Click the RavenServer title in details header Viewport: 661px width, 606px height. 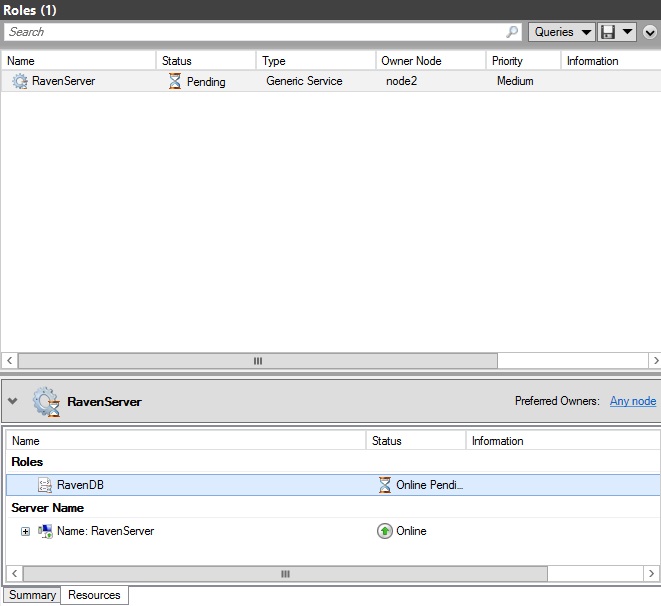point(104,402)
